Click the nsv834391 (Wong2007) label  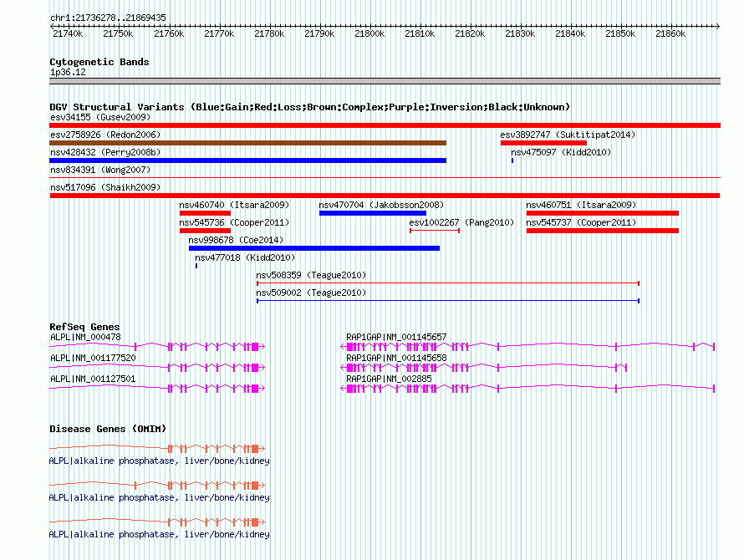[x=100, y=170]
